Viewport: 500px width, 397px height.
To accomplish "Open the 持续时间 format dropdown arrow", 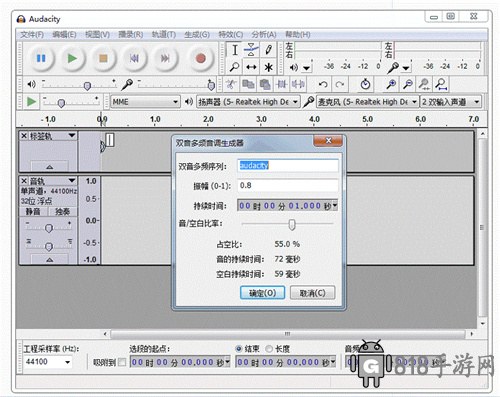I will click(335, 205).
